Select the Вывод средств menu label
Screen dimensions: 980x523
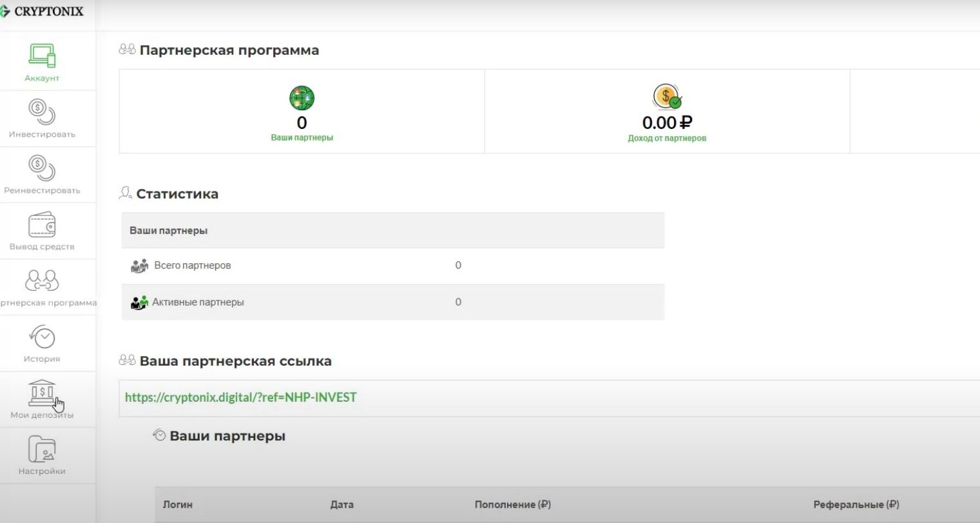pos(42,246)
